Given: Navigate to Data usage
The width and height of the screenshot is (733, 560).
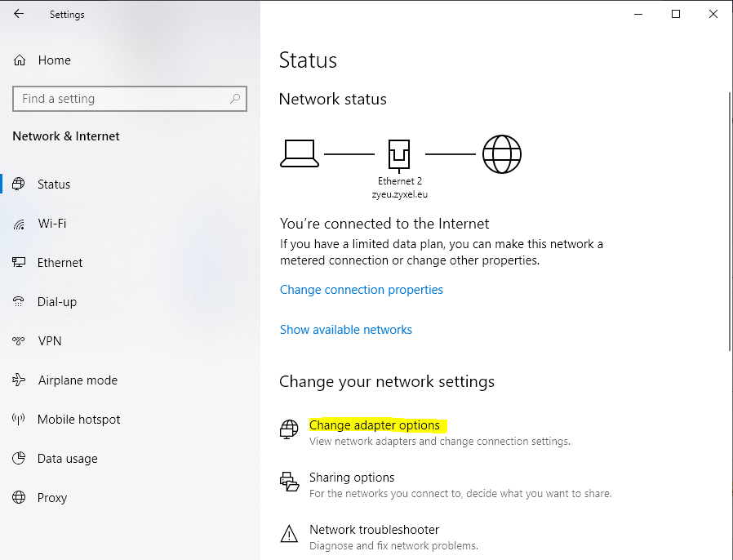Looking at the screenshot, I should (67, 459).
